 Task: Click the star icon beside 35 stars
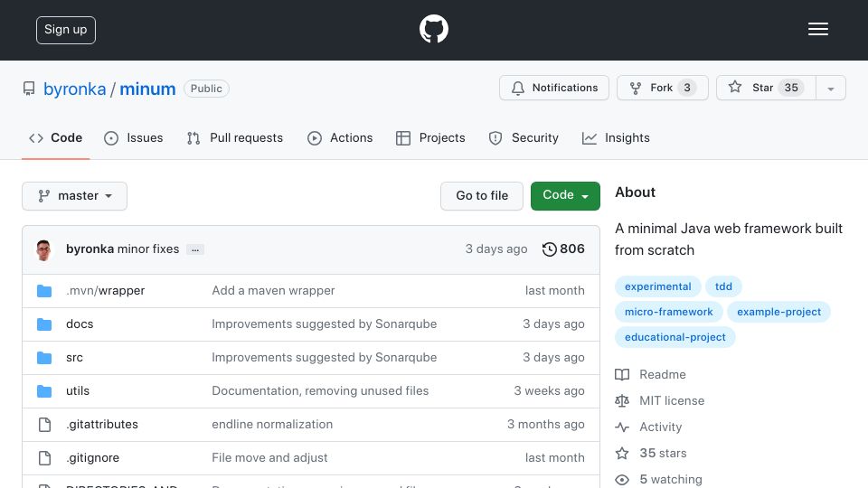[x=622, y=453]
